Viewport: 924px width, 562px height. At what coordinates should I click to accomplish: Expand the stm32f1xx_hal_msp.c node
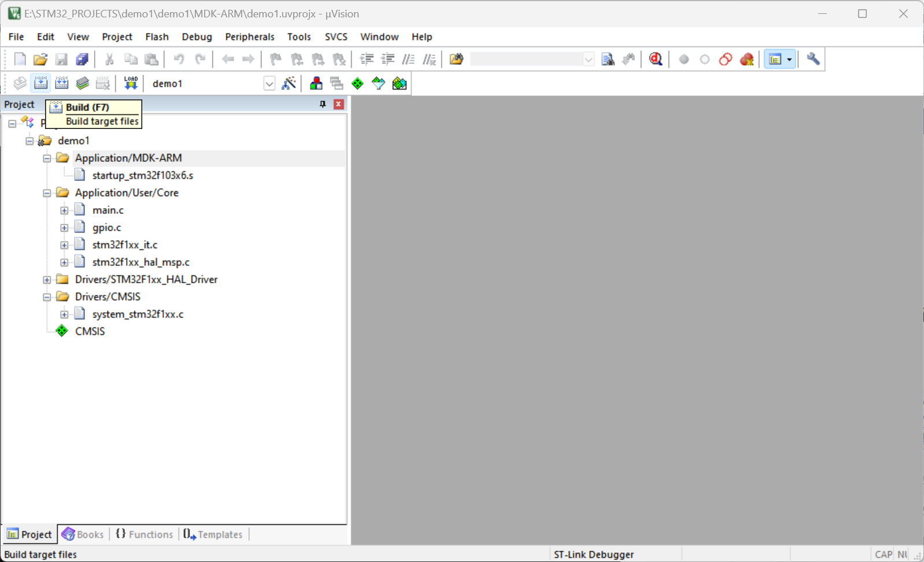[64, 262]
